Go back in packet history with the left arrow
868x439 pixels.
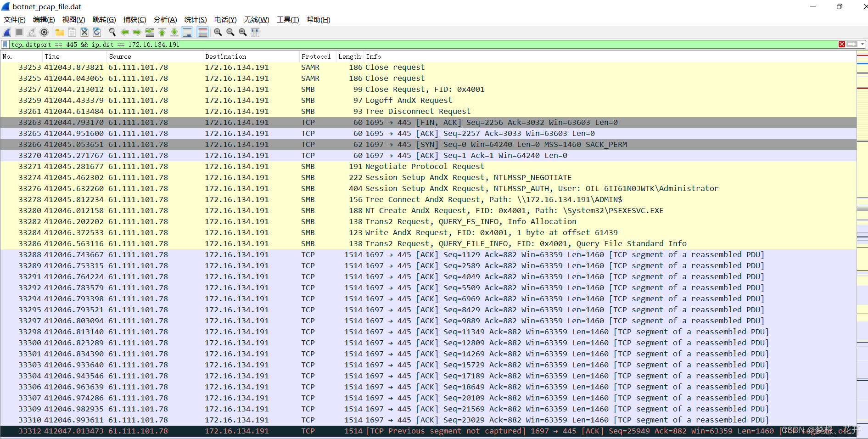point(125,32)
